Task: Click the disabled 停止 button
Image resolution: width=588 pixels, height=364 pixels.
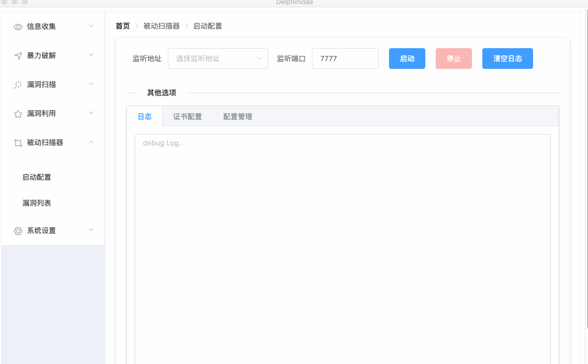Action: click(x=453, y=59)
